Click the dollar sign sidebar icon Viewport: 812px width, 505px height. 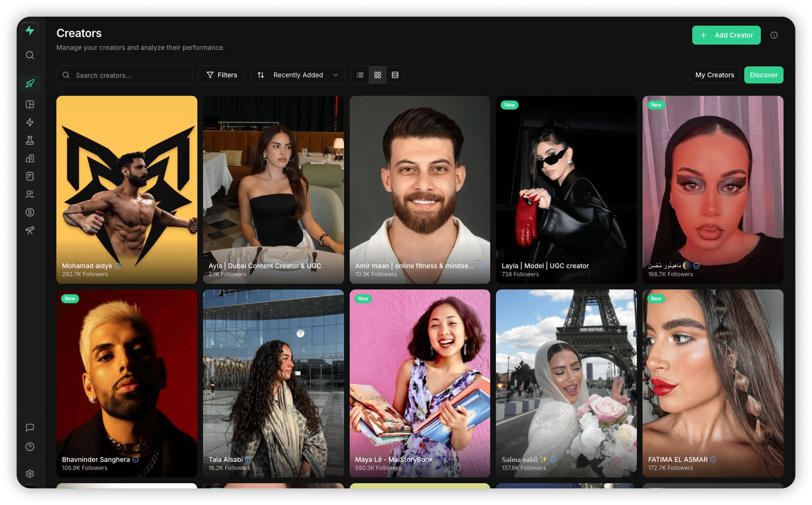[30, 212]
